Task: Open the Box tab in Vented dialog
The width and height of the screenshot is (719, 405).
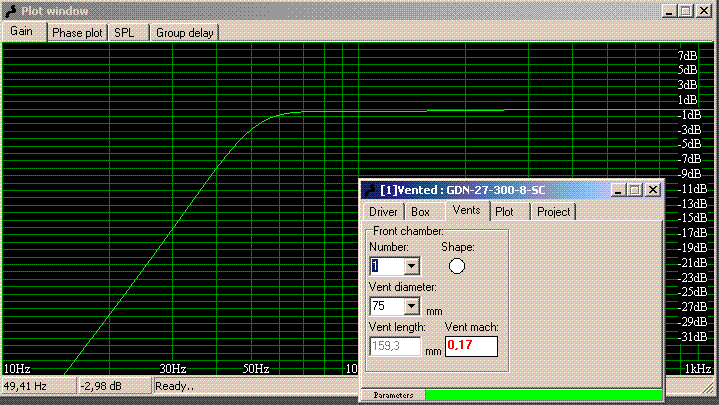Action: point(421,212)
